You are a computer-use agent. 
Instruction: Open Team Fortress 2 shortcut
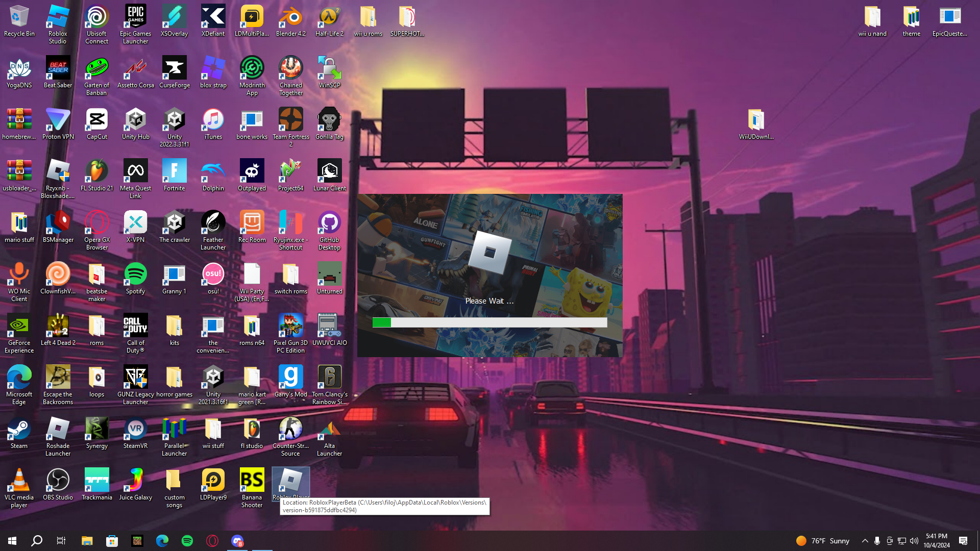coord(291,128)
